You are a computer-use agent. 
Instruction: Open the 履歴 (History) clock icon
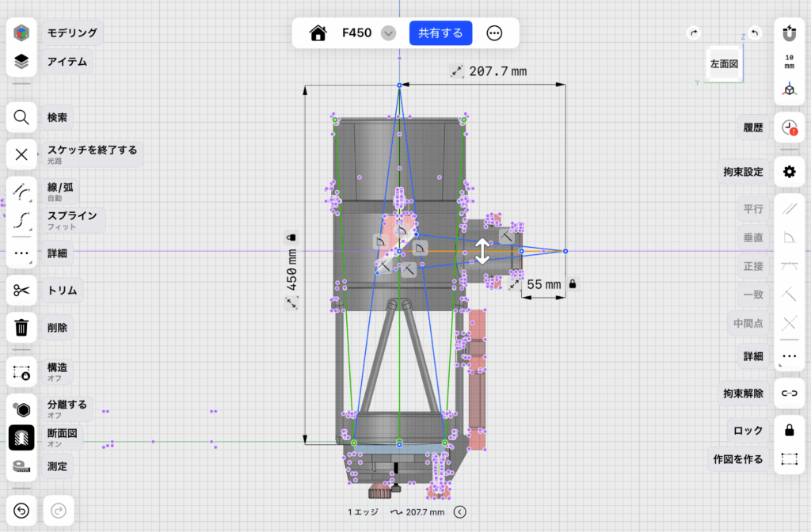tap(789, 127)
